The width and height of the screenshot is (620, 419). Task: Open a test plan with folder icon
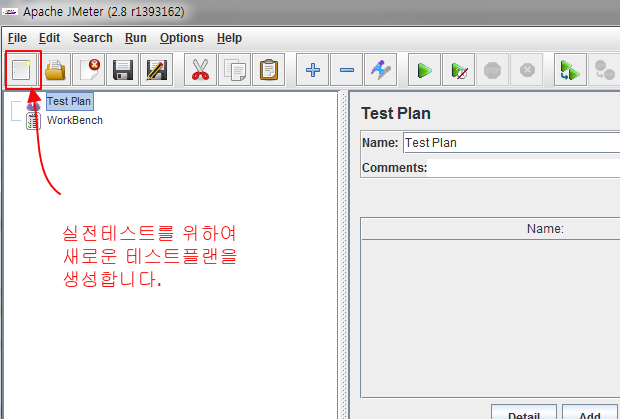(55, 70)
